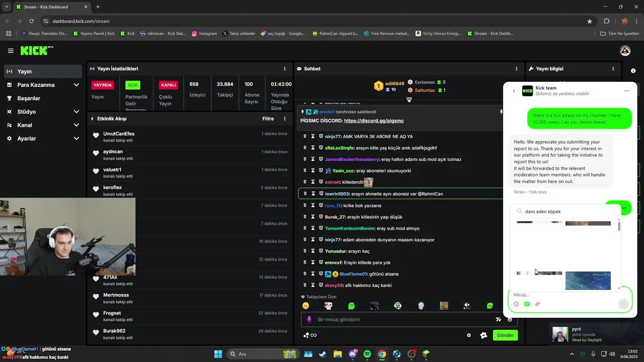The width and height of the screenshot is (644, 362).
Task: Open the Filtre dropdown in Etkinlik Akışı
Action: (x=268, y=119)
